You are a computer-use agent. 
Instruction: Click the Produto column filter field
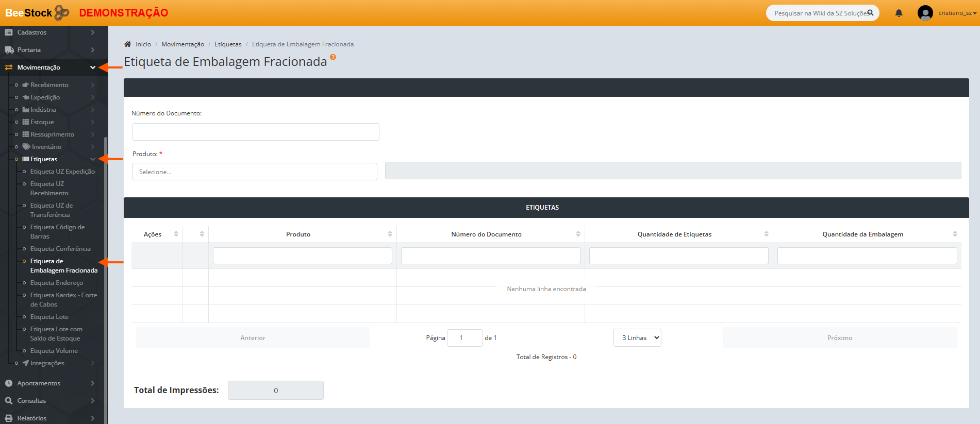[x=302, y=256]
